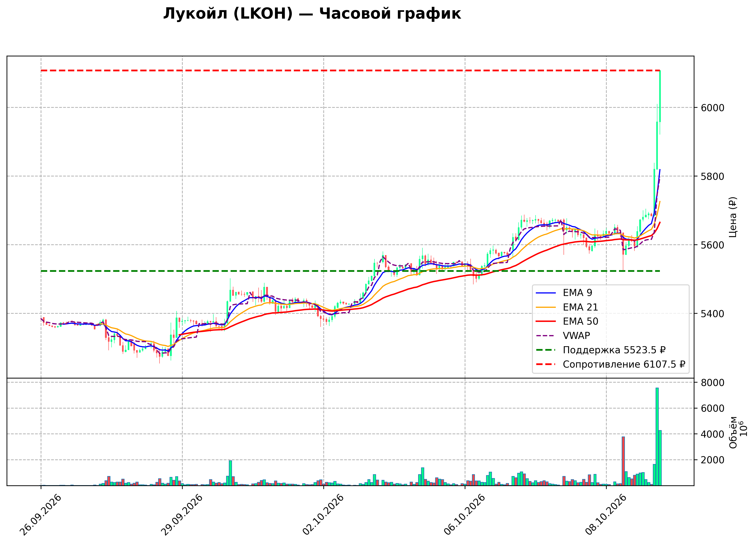Viewport: 756px width, 544px height.
Task: Click the 5600 price axis label
Action: [712, 245]
